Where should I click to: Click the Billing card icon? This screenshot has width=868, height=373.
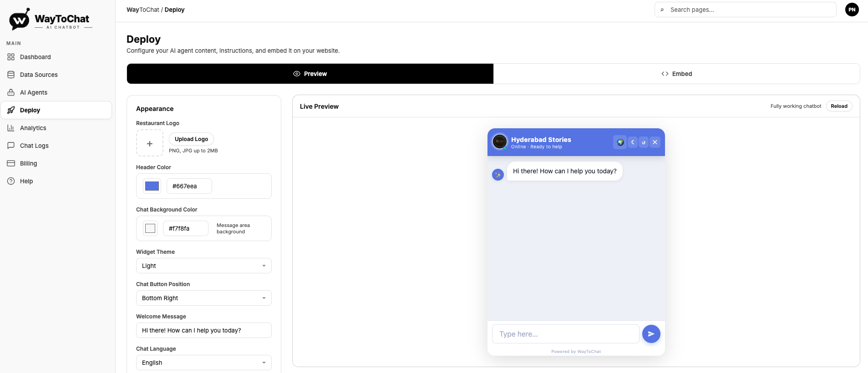point(11,163)
